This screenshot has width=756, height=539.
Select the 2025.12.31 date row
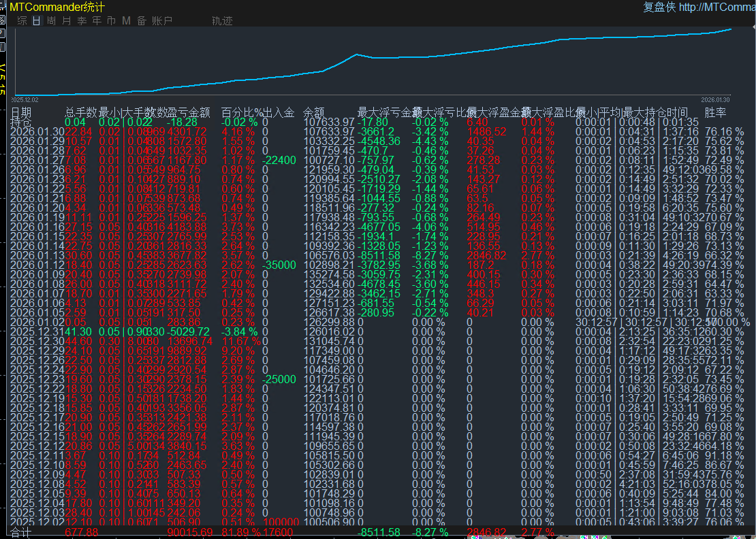378,331
